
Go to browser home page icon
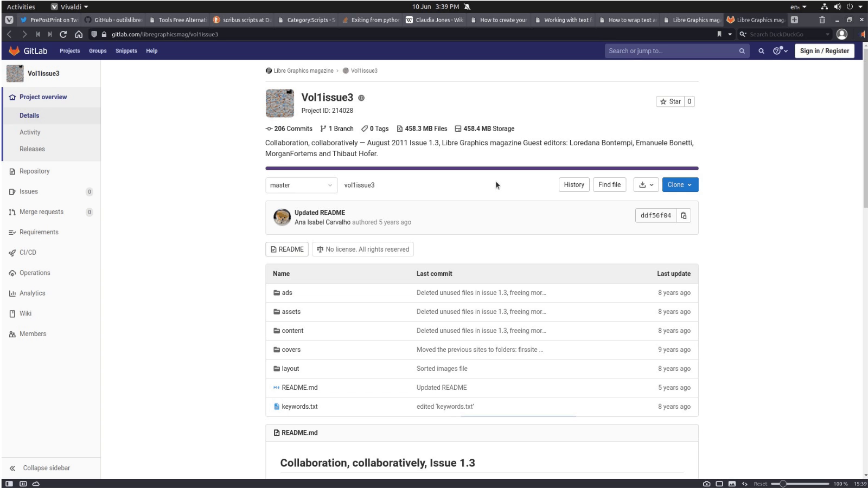[79, 34]
